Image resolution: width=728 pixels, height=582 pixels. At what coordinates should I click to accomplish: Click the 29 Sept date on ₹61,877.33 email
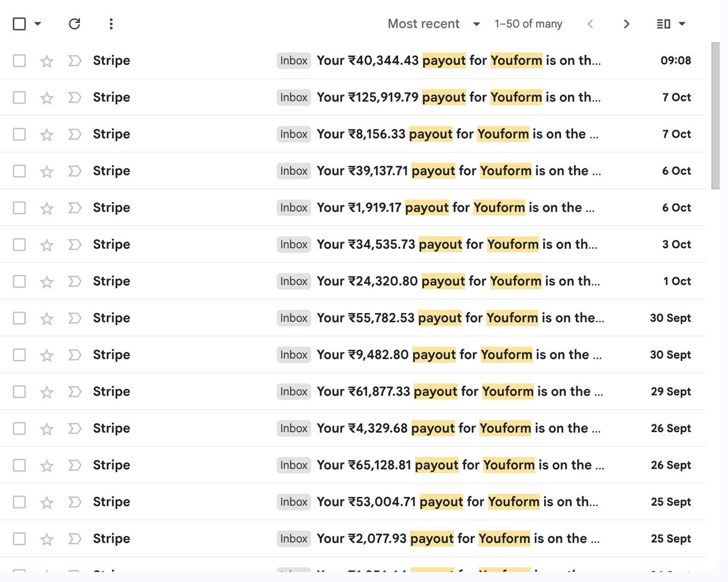(671, 391)
